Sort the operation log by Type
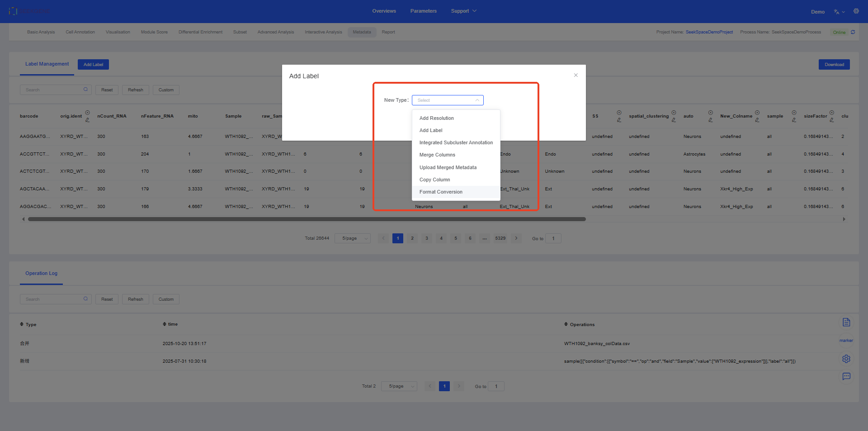This screenshot has width=868, height=431. 22,324
